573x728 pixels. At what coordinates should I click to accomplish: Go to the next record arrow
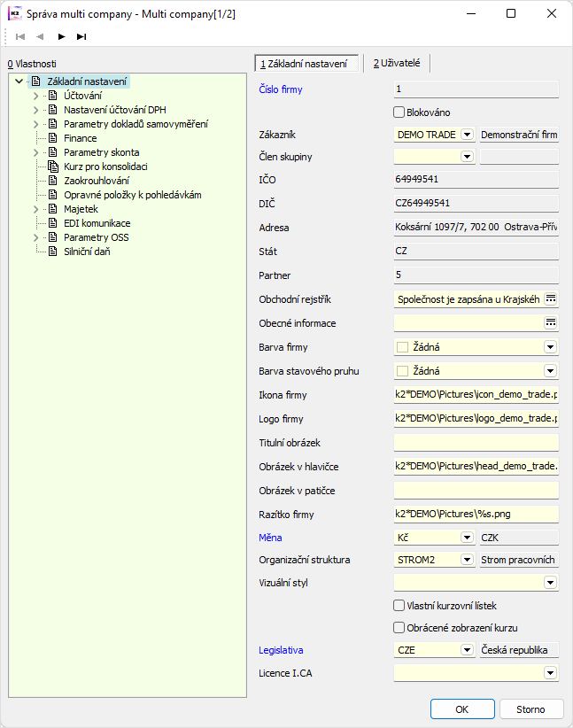(x=61, y=36)
